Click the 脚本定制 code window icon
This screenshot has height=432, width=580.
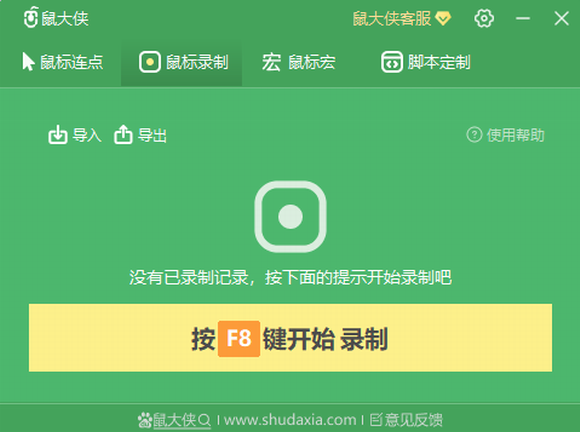(x=392, y=62)
